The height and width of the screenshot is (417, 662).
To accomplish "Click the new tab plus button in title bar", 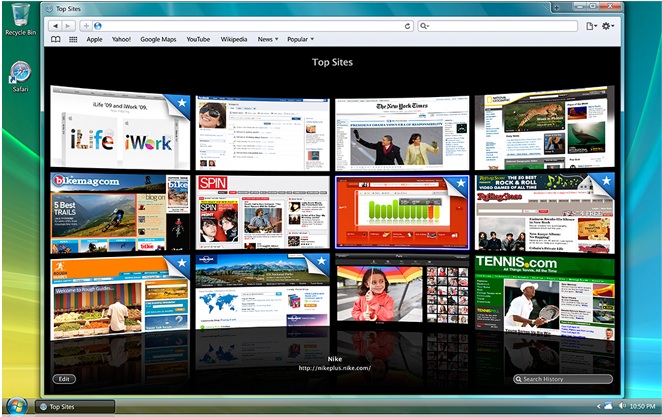I will click(x=557, y=8).
